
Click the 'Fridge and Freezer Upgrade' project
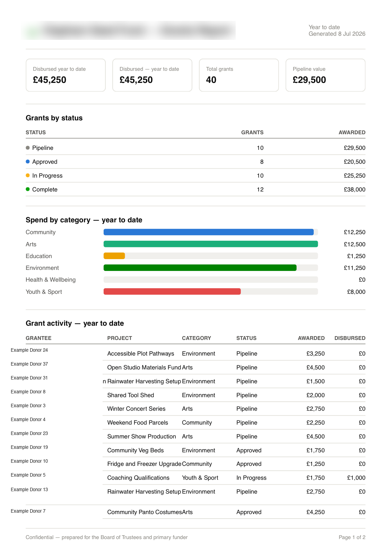[144, 464]
